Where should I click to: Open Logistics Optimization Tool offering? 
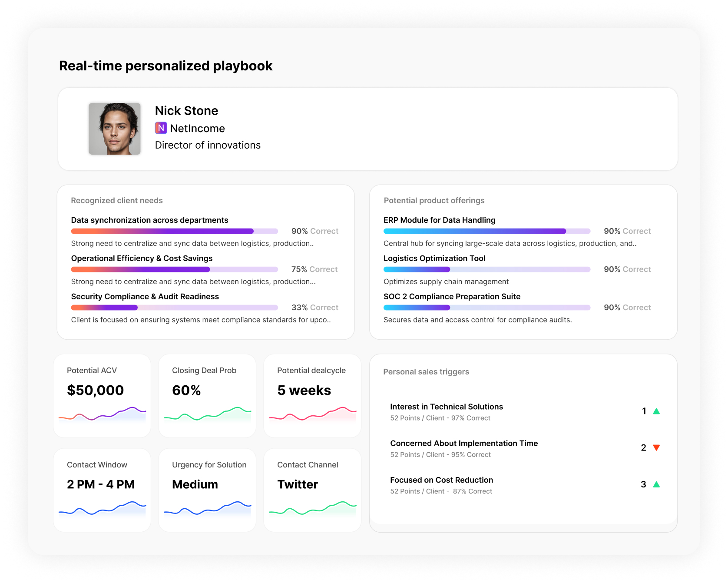[434, 258]
